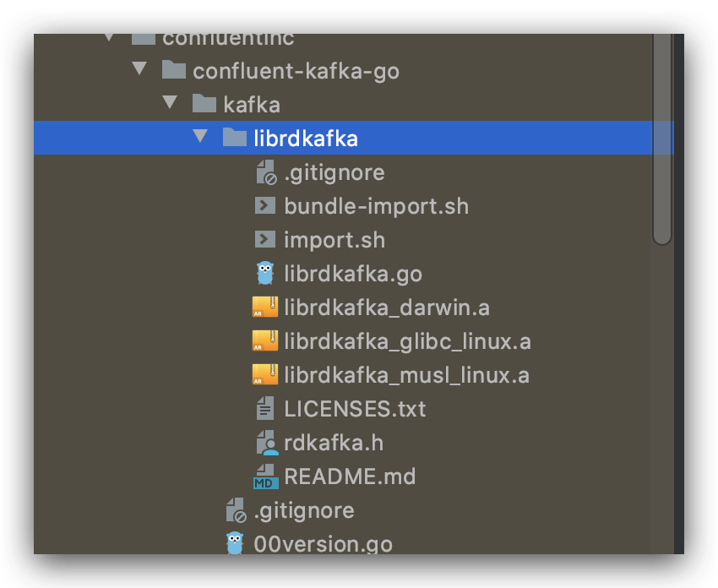Click the MD icon of README.md
Viewport: 718px width, 588px height.
click(265, 476)
